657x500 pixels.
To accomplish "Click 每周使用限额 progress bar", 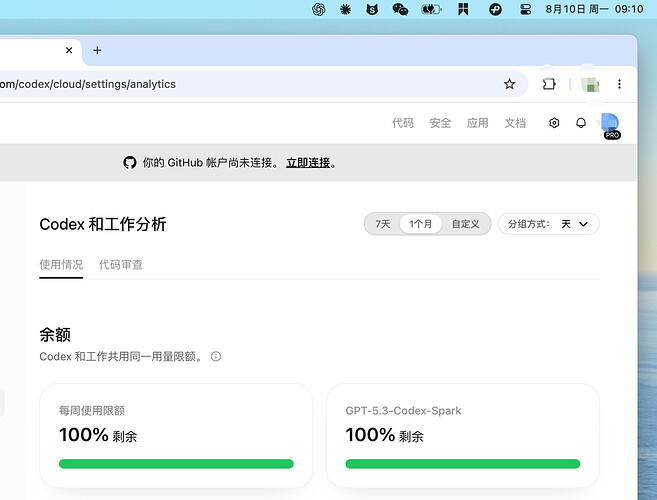I will click(x=176, y=464).
